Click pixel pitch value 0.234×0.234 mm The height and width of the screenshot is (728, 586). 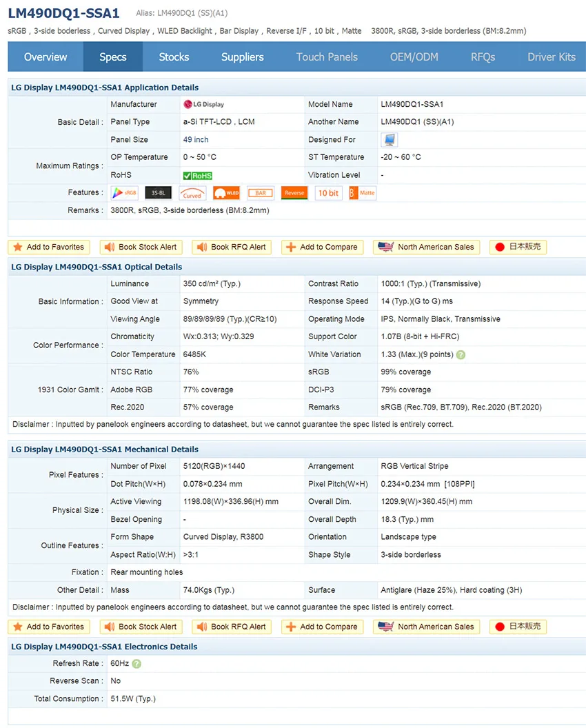410,484
